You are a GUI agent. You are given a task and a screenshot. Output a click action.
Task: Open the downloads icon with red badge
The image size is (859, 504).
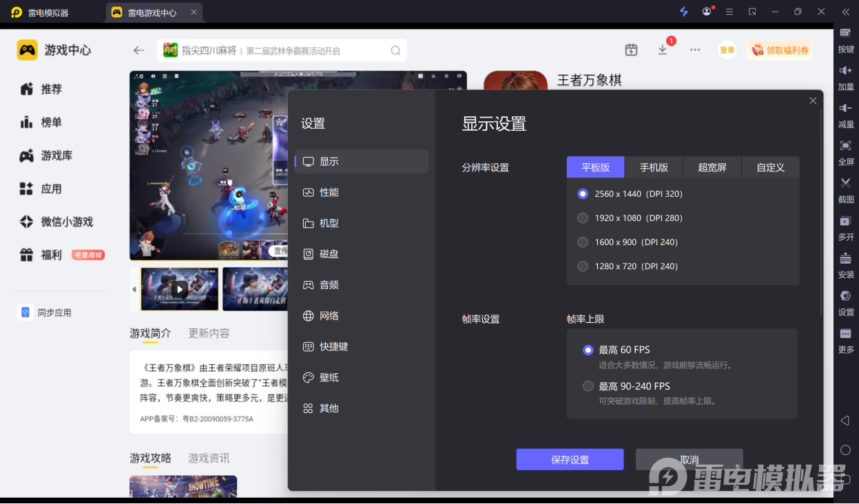click(x=663, y=50)
